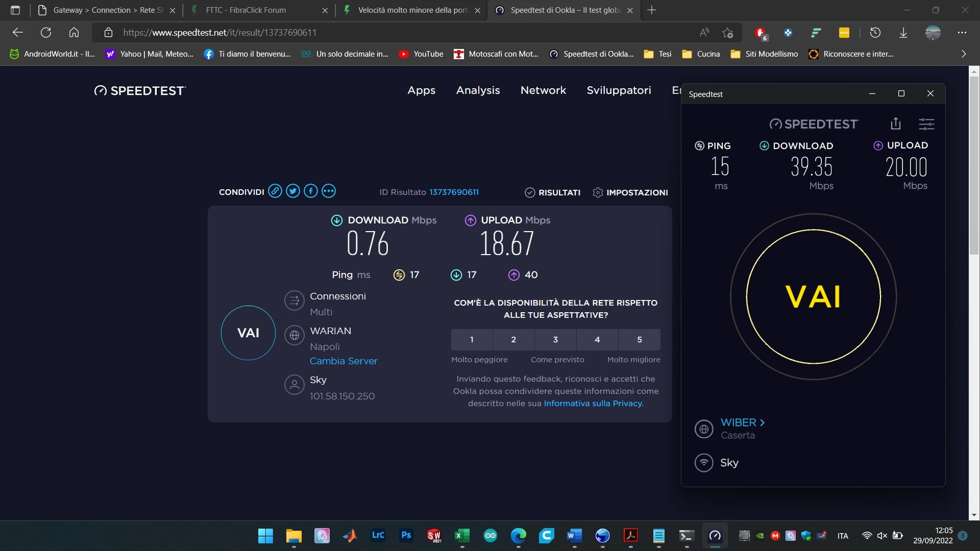
Task: Refresh the browser page
Action: click(x=46, y=33)
